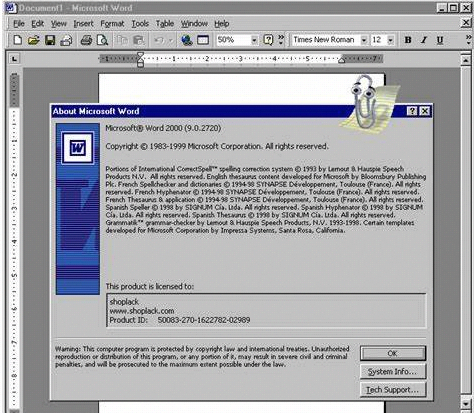
Task: Click the Undo arrow icon
Action: 159,40
